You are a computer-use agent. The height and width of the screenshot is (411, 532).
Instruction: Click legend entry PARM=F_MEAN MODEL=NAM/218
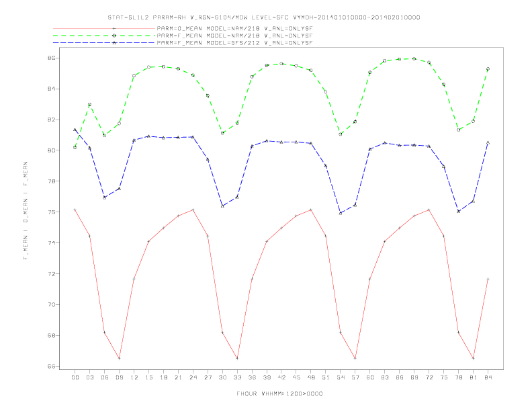tap(234, 36)
